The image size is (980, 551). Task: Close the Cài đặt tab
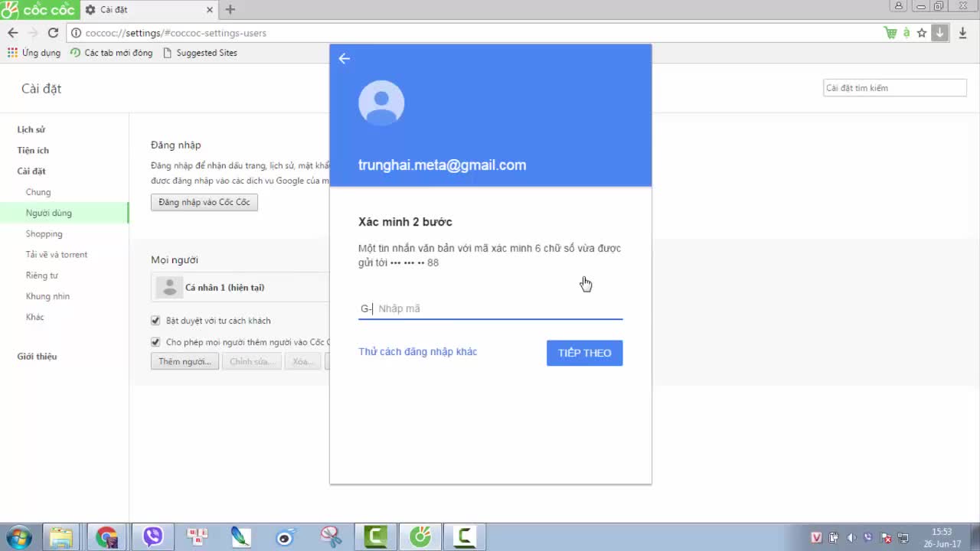click(x=211, y=10)
